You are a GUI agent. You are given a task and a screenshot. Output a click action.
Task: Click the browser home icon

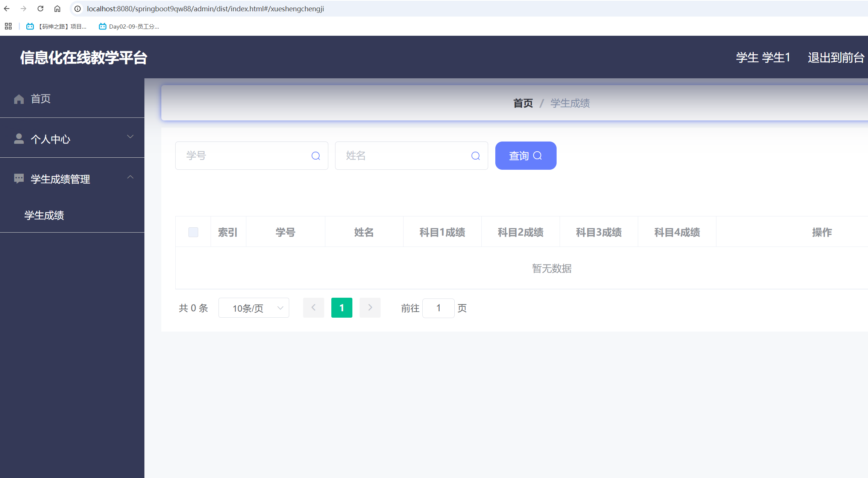[57, 8]
